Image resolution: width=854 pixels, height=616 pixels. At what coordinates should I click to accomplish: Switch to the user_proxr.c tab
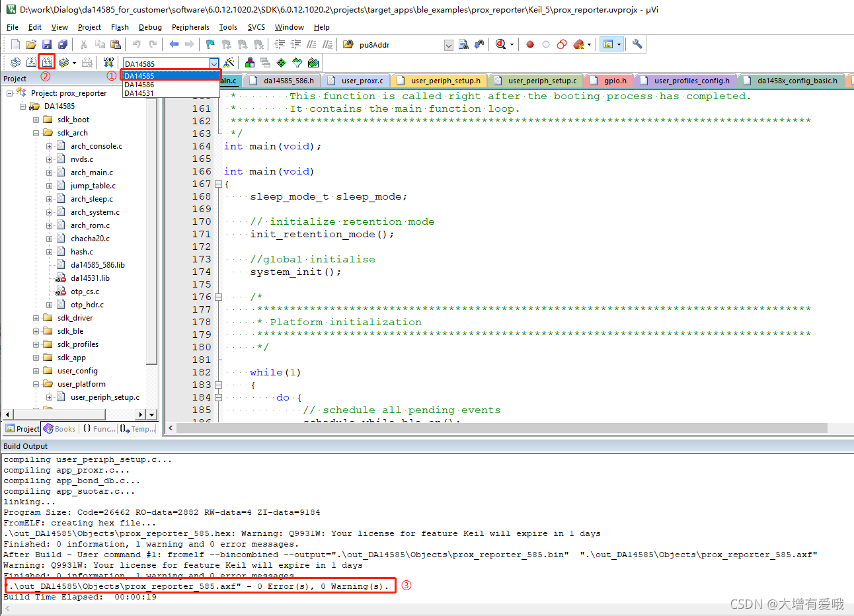click(356, 81)
